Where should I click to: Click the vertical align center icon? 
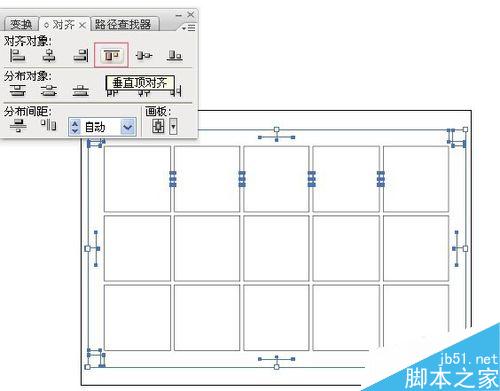144,55
